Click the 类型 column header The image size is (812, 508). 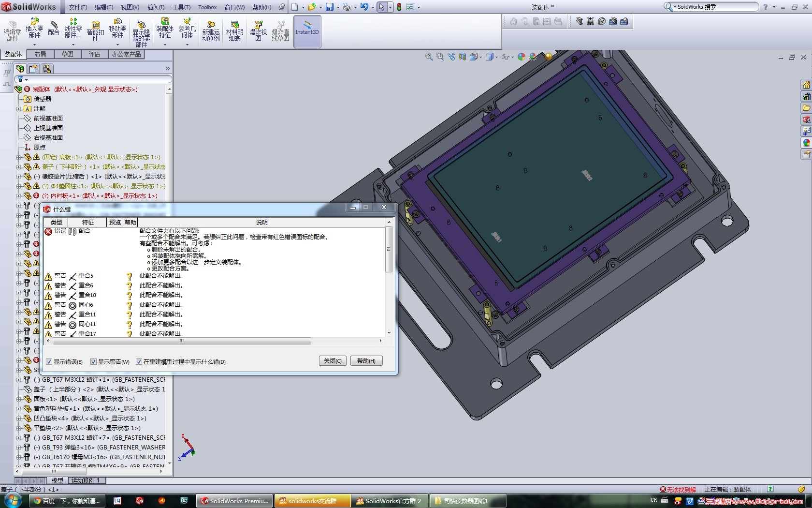57,222
